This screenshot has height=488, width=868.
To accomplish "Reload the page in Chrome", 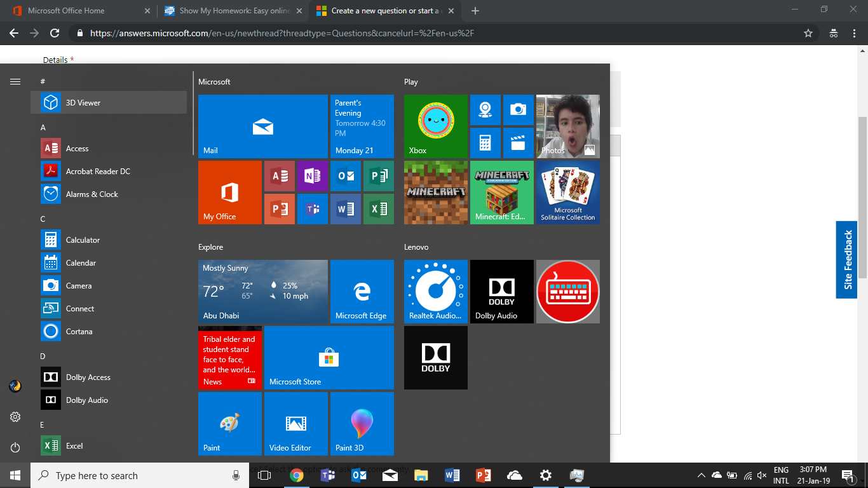I will (x=55, y=33).
